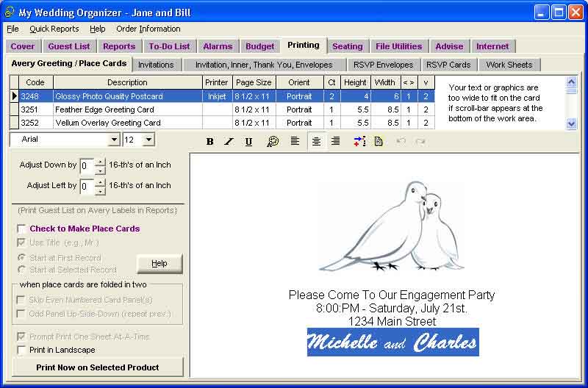Viewport: 588px width, 388px height.
Task: Click the Page Size column header
Action: coord(254,82)
